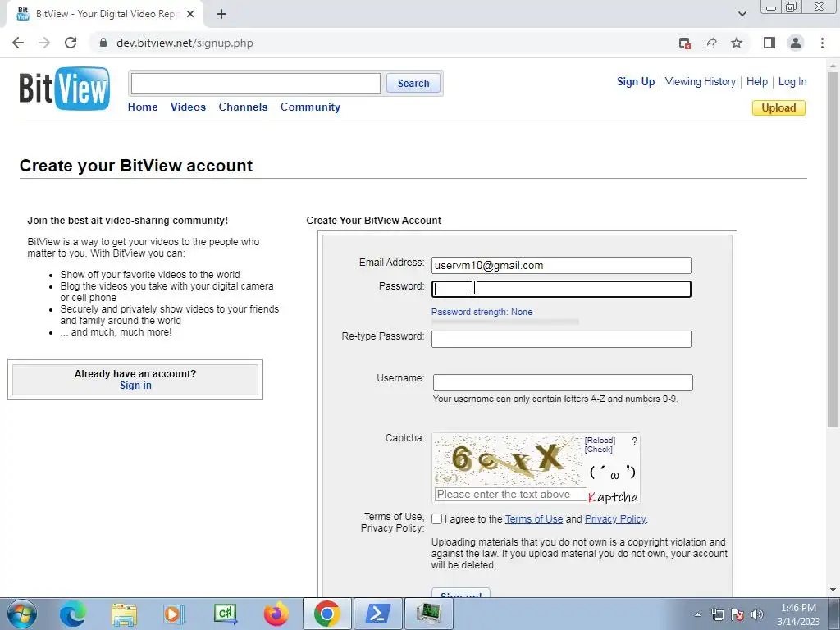
Task: Open the C# taskbar application
Action: 225,614
